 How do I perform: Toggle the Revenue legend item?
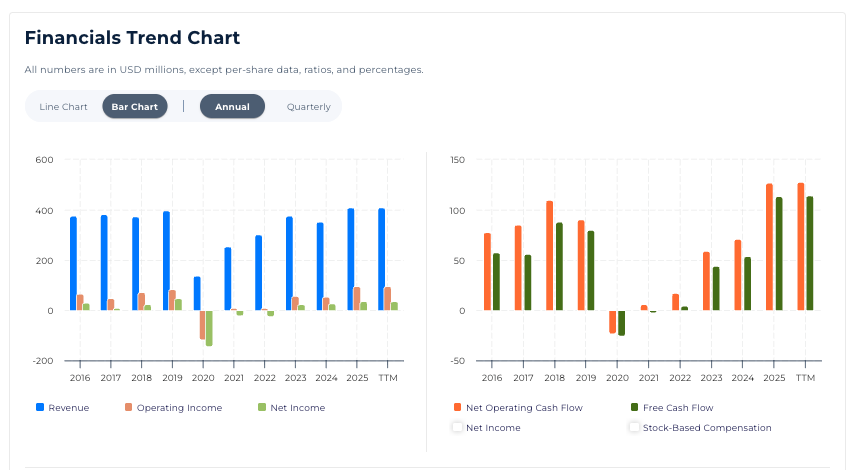tap(68, 408)
